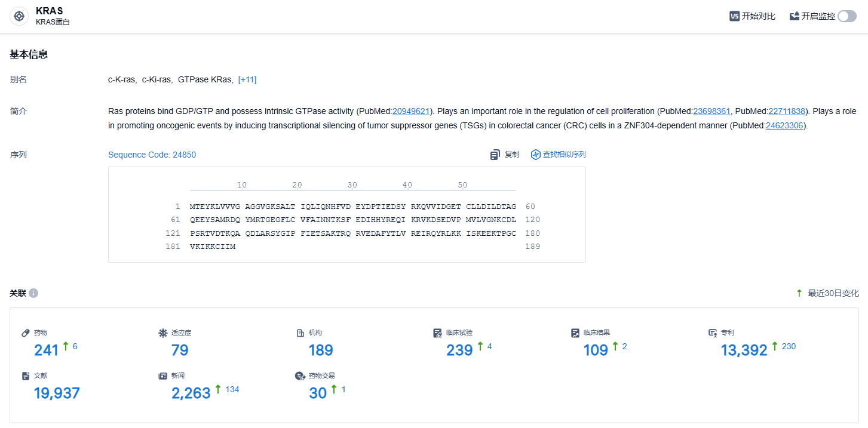Click the 查找相似序列 icon

click(x=536, y=155)
